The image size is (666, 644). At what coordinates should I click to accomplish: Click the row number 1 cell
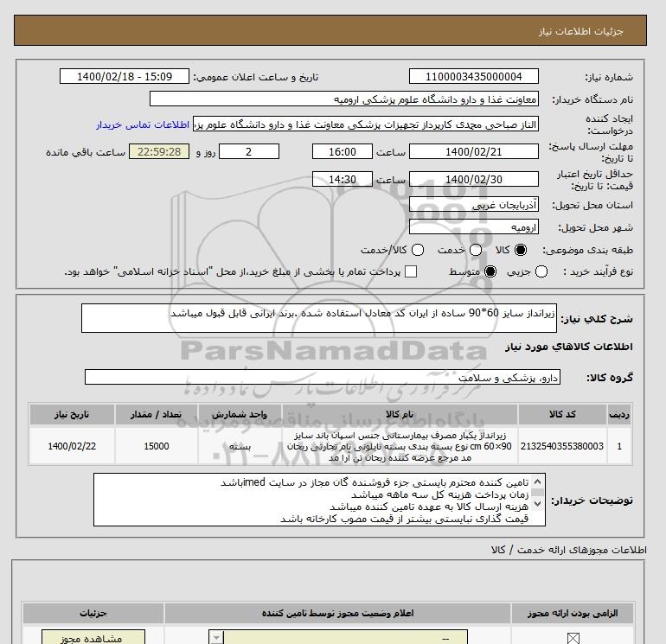coord(619,446)
